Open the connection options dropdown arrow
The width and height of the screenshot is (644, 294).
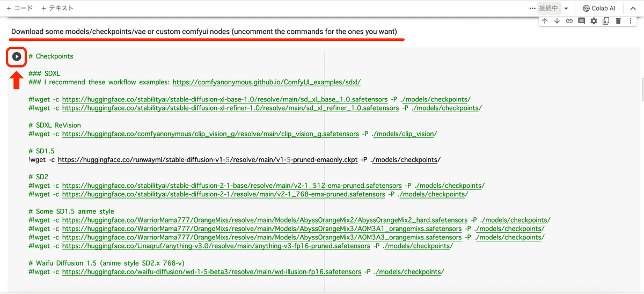tap(566, 8)
